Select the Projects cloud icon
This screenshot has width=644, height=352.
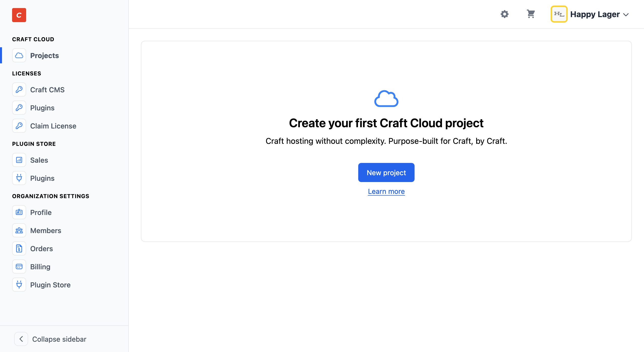point(19,55)
